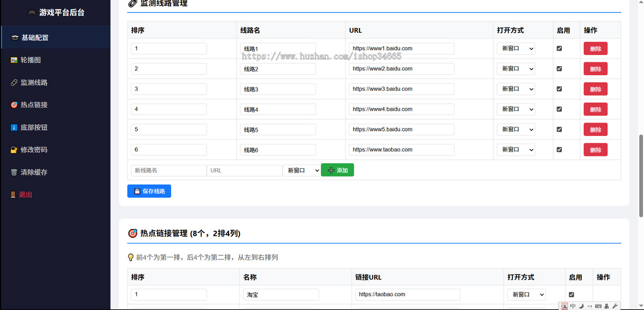The height and width of the screenshot is (310, 644).
Task: Toggle punctuation mode in IME toolbar
Action: tap(589, 306)
